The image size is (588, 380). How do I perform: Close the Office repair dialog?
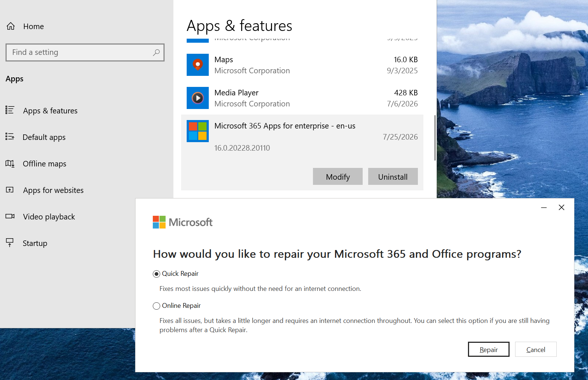tap(561, 208)
